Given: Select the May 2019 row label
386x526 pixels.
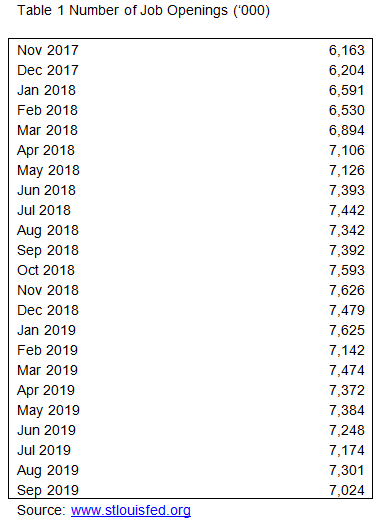Looking at the screenshot, I should point(48,411).
